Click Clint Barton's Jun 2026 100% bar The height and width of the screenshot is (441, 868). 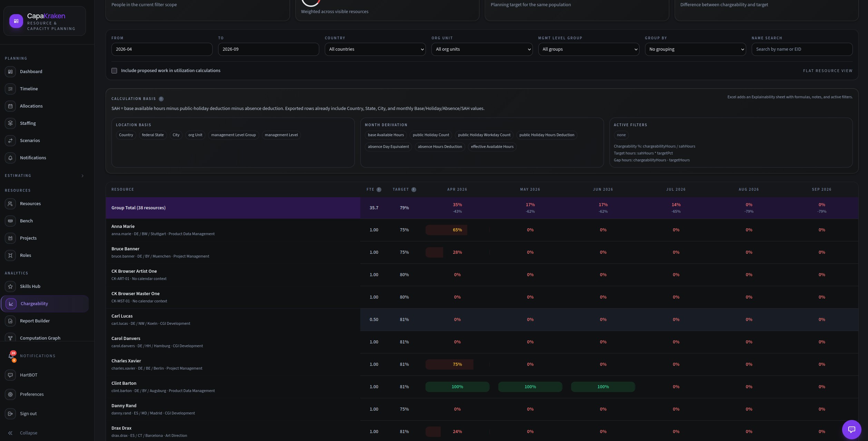coord(603,387)
